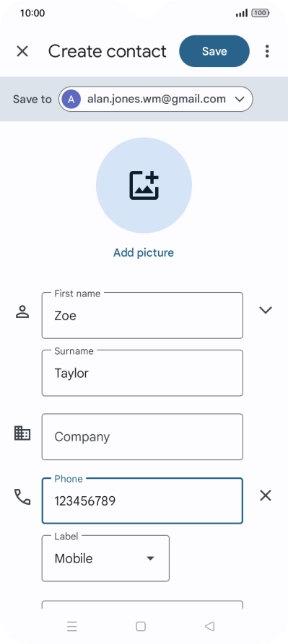Tap the Add picture link

tap(144, 252)
